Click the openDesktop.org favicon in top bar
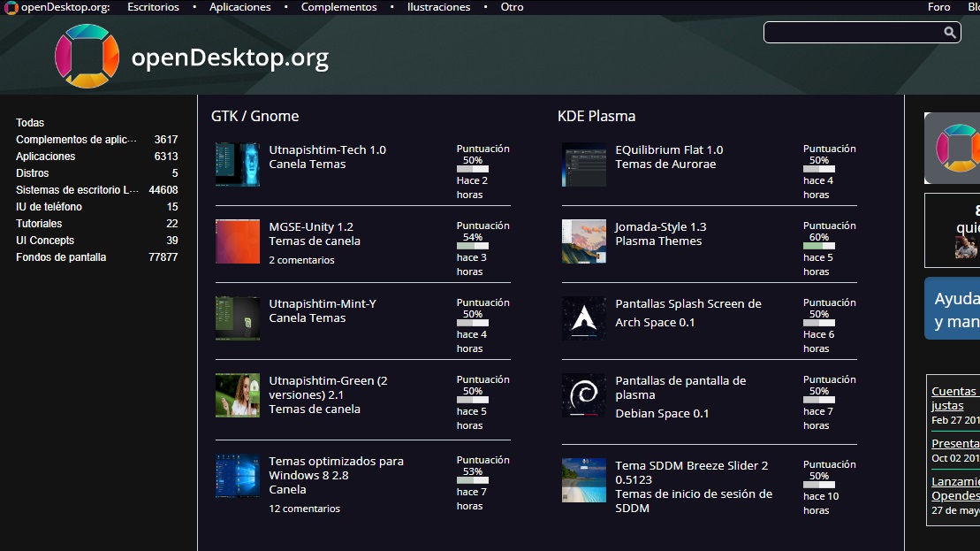Screen dimensions: 980x551 11,7
